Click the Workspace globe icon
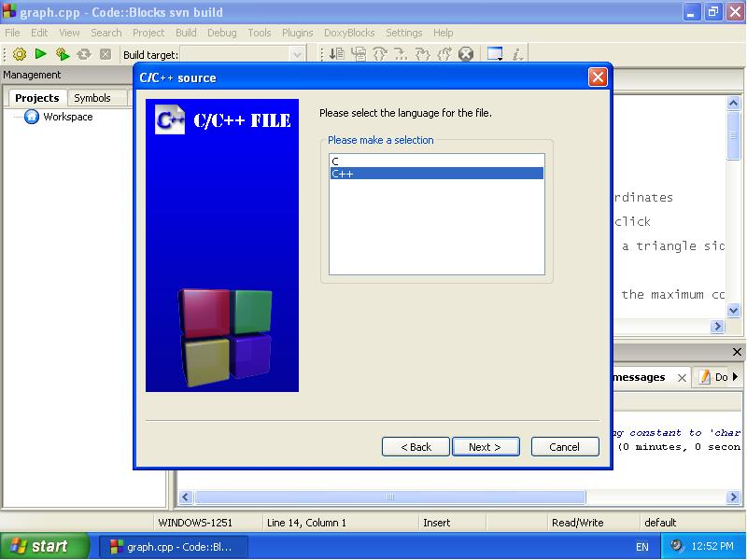Viewport: 747px width, 560px height. tap(32, 117)
